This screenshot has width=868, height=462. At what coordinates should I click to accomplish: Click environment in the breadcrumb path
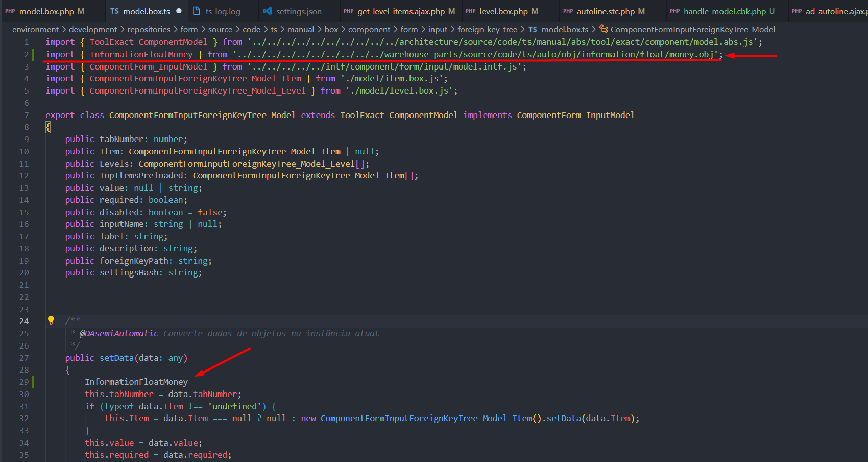(x=35, y=29)
